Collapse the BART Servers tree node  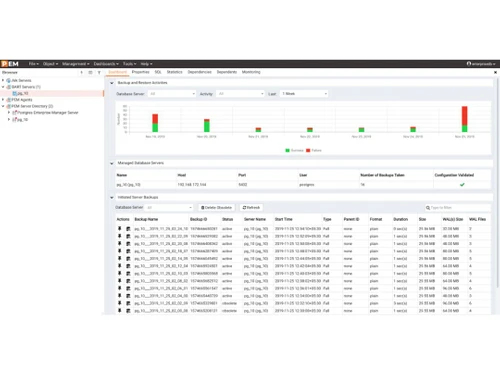tap(3, 87)
